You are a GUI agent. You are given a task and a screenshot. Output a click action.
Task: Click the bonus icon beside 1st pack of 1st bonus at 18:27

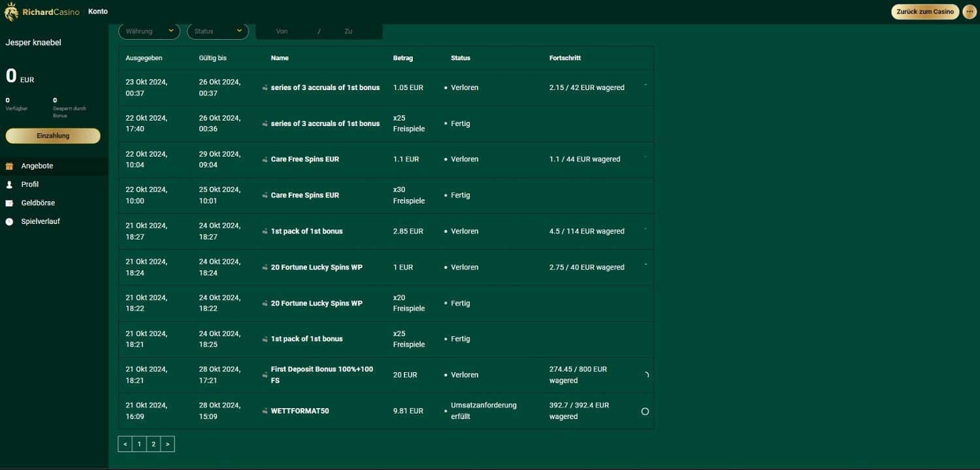pos(265,232)
